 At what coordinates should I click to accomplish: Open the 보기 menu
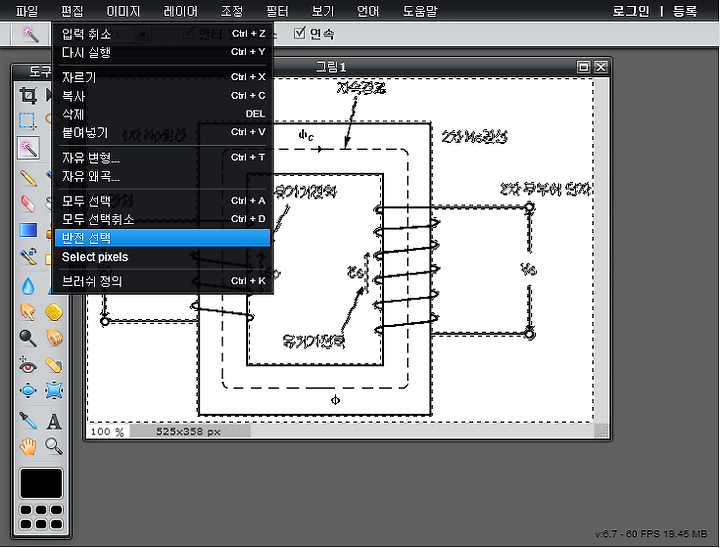pos(323,11)
